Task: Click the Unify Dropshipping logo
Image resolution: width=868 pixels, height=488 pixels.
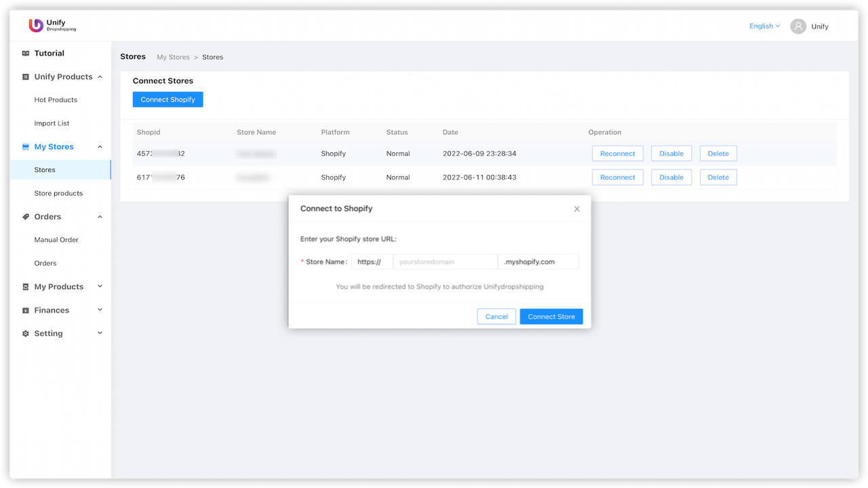Action: [x=51, y=25]
